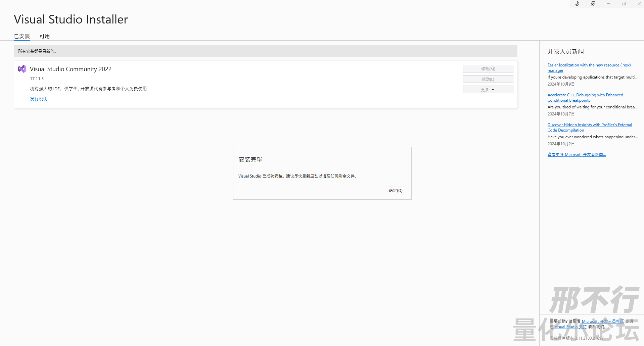Minimize the Visual Studio Installer window

pyautogui.click(x=608, y=4)
